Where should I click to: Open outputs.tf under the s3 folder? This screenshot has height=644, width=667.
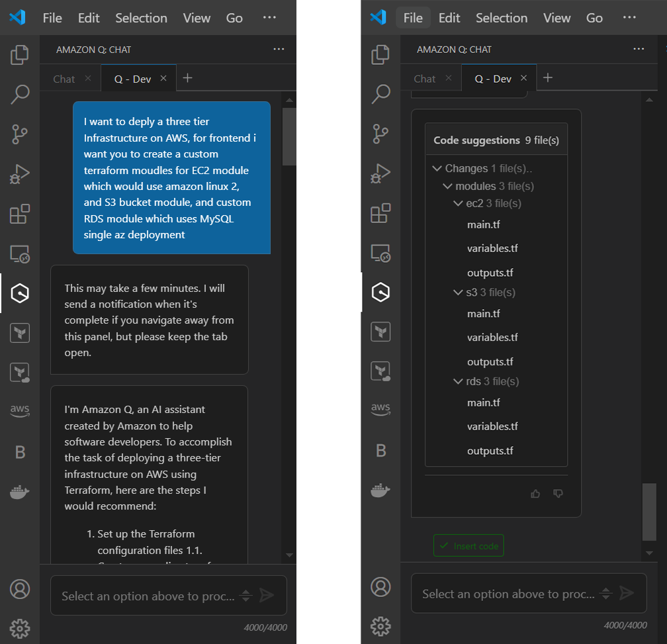coord(490,361)
